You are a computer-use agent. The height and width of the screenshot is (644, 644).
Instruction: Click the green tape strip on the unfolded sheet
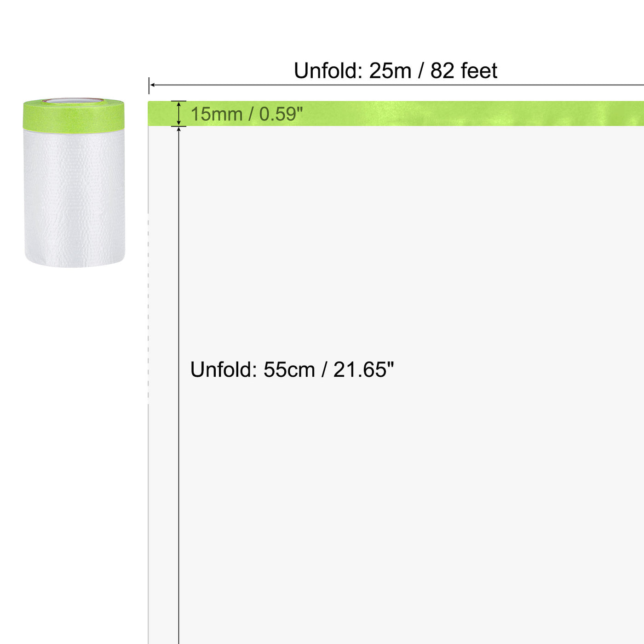click(x=396, y=114)
